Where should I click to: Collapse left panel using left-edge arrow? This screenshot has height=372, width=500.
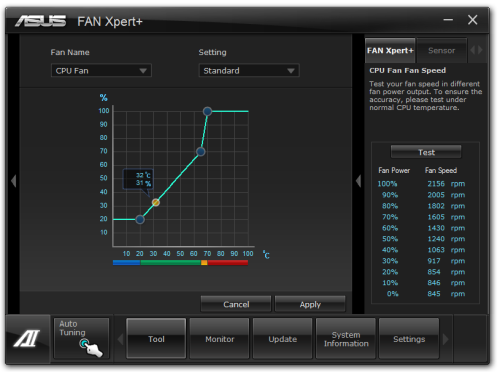tap(14, 181)
